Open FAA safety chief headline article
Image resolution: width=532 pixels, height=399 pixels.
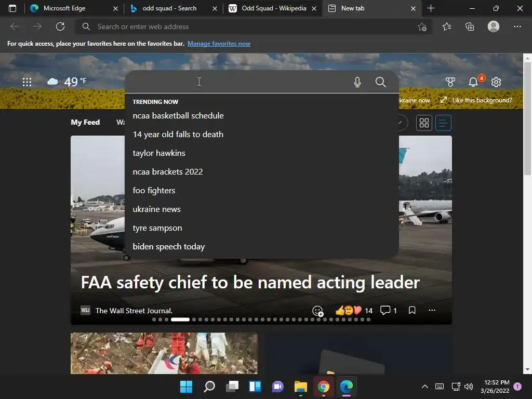(x=250, y=282)
